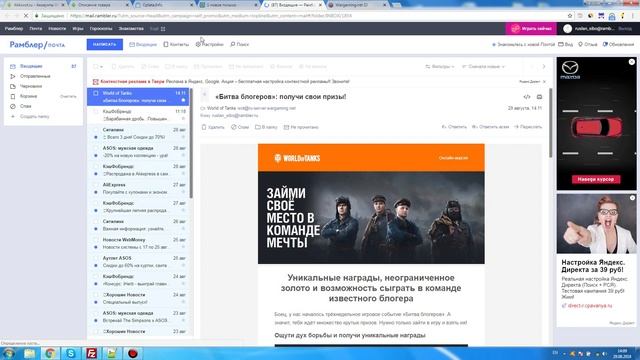
Task: Open Поиск magnifier in the mail header
Action: tap(239, 44)
